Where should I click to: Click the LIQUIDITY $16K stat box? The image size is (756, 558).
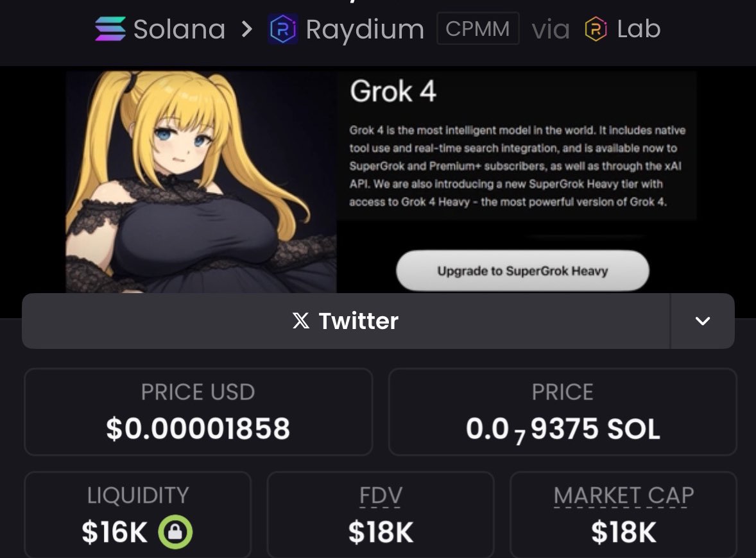pos(137,514)
